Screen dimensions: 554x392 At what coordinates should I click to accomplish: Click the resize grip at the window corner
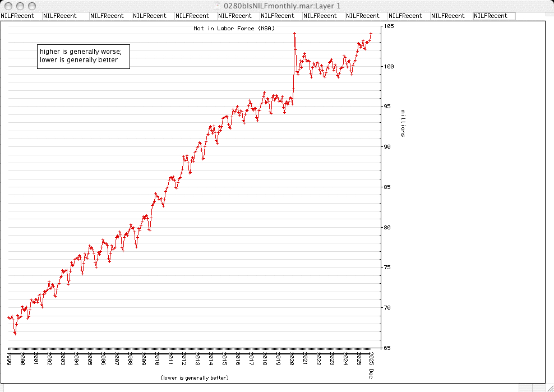pyautogui.click(x=550, y=388)
